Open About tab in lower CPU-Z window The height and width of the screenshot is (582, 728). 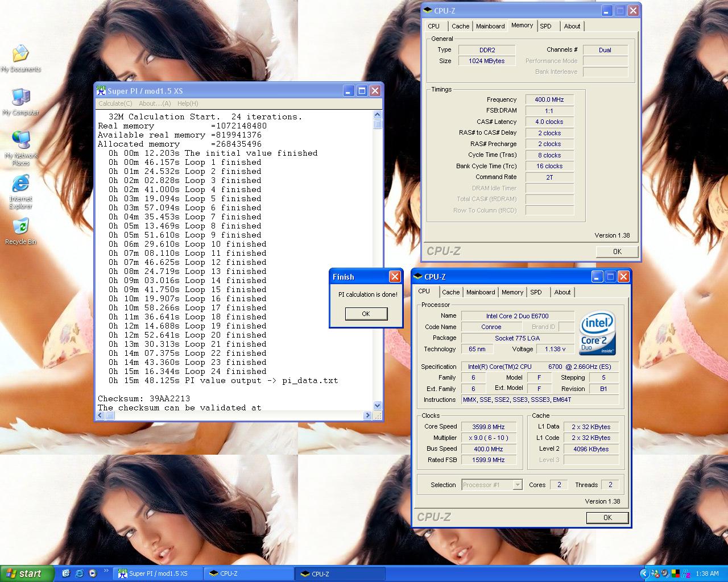coord(562,292)
